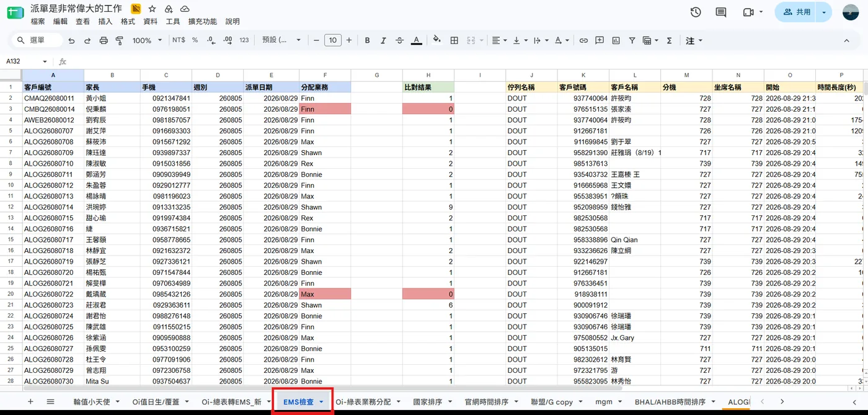The image size is (868, 415).
Task: Toggle italic formatting
Action: coord(383,40)
